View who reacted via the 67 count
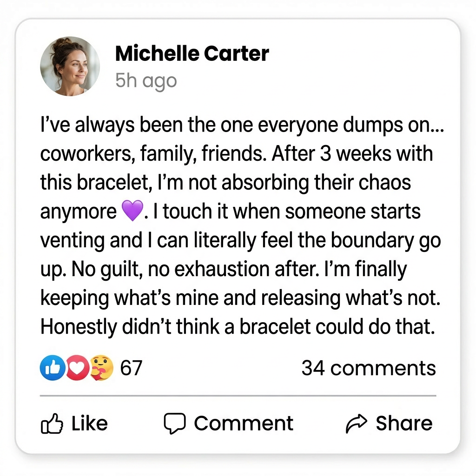 click(x=131, y=368)
